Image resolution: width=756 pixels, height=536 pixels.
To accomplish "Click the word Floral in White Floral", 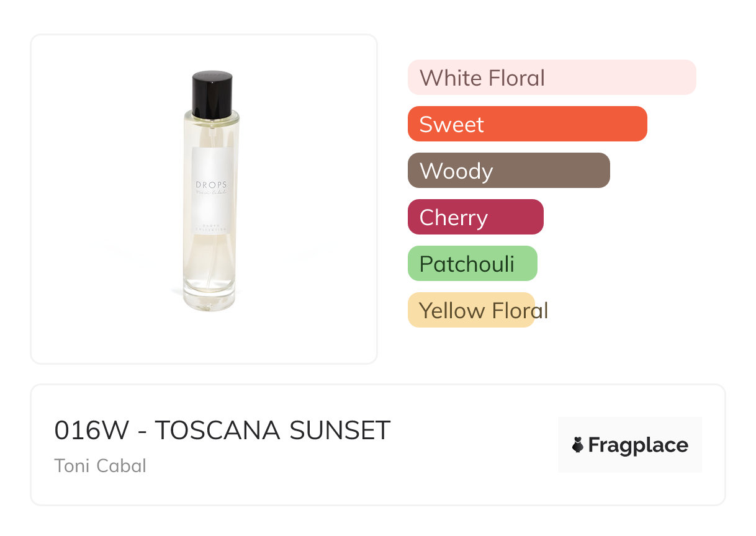I will pos(516,78).
